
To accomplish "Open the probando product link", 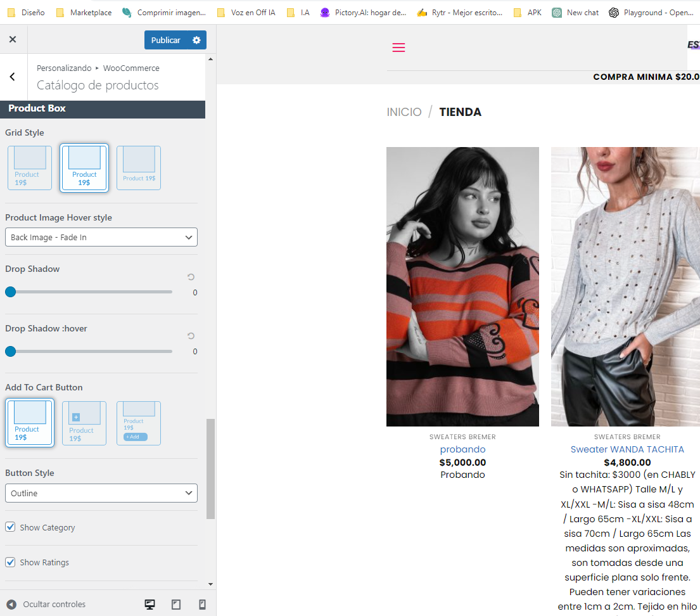I will 462,449.
